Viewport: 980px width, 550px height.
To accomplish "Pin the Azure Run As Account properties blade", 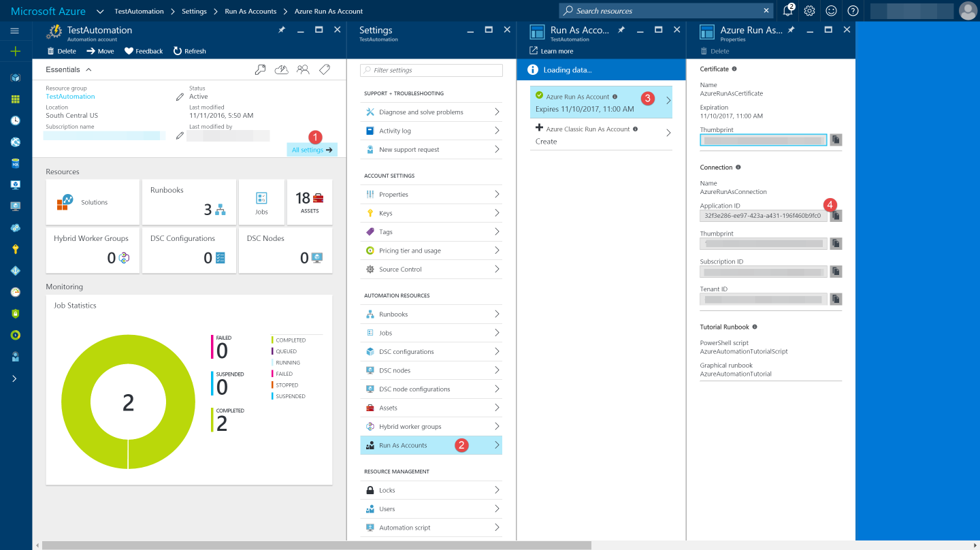I will [x=791, y=30].
